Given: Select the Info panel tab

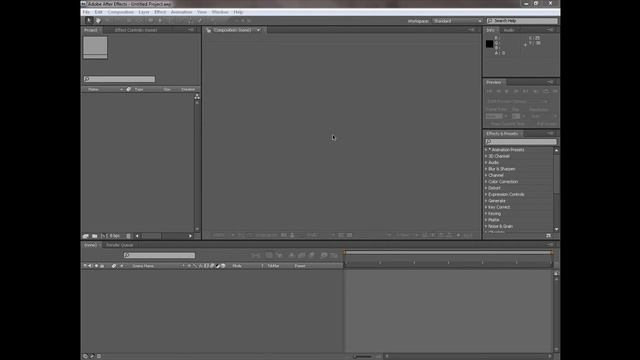Looking at the screenshot, I should (x=490, y=30).
